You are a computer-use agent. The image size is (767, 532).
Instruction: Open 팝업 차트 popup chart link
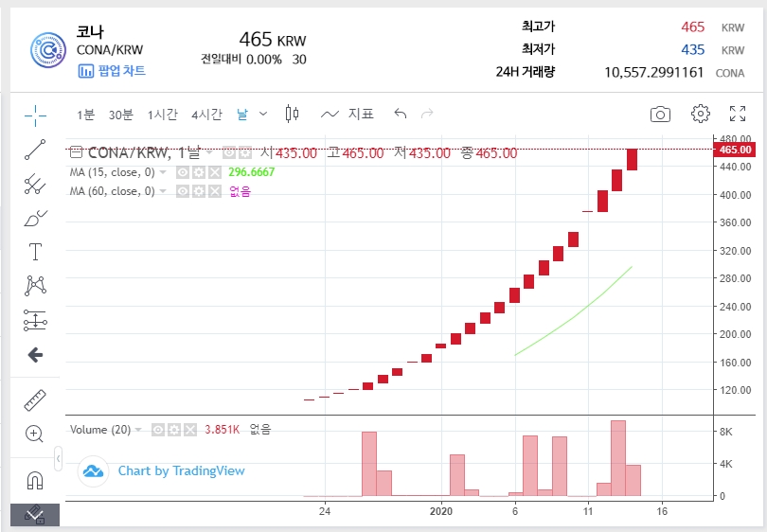(112, 71)
